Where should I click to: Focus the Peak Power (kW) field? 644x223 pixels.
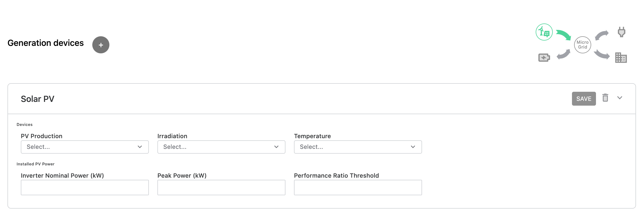tap(221, 188)
